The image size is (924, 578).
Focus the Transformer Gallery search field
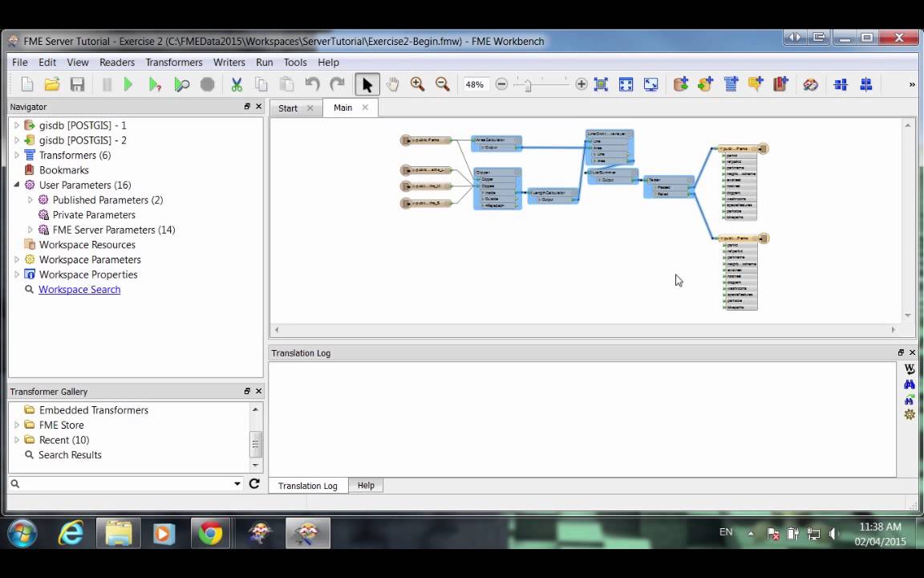tap(127, 483)
